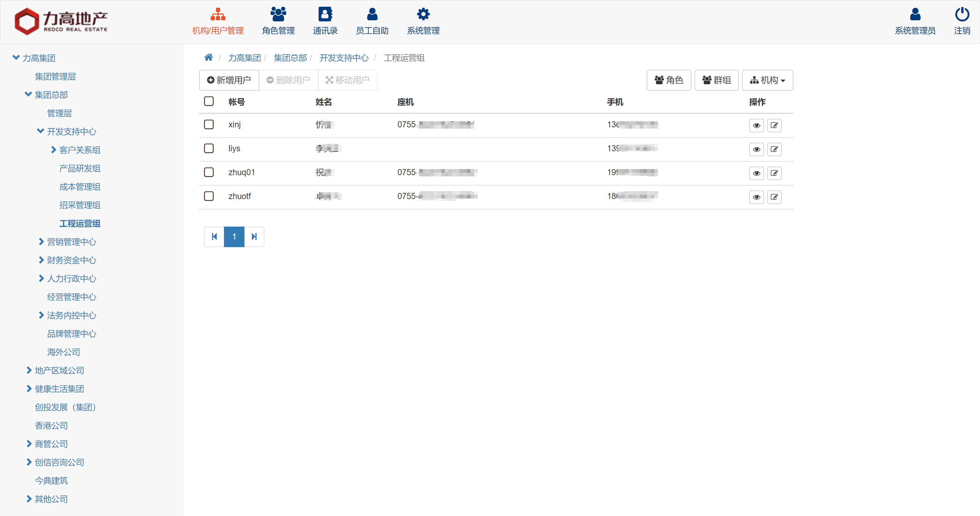Viewport: 980px width, 516px height.
Task: Click the 注销 logout power icon
Action: (962, 22)
